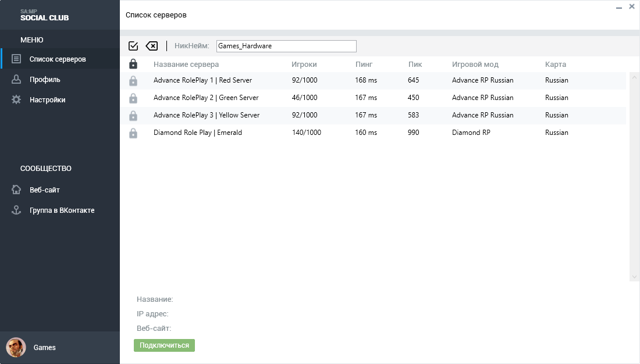Click the user avatar picture at the bottom
The height and width of the screenshot is (364, 640).
click(x=16, y=348)
